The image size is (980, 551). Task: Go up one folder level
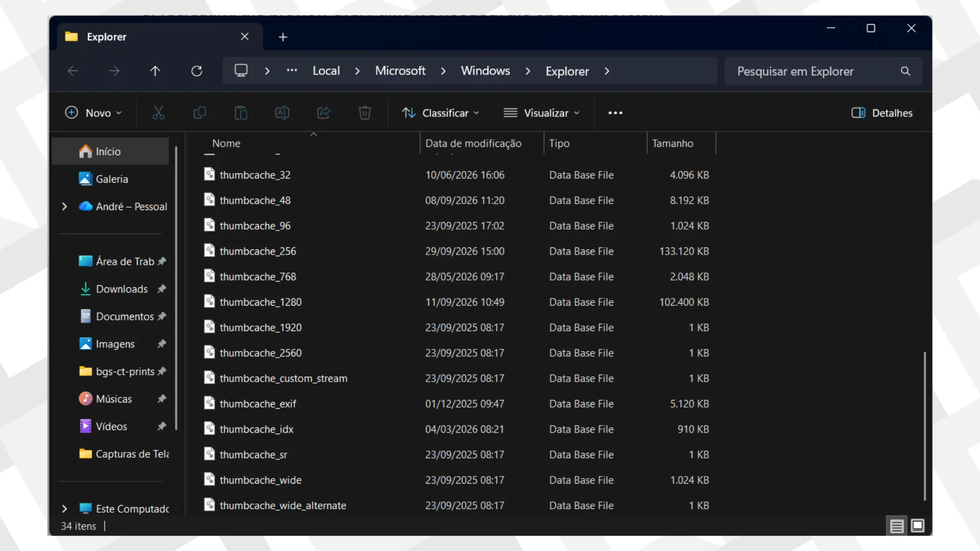pyautogui.click(x=155, y=71)
